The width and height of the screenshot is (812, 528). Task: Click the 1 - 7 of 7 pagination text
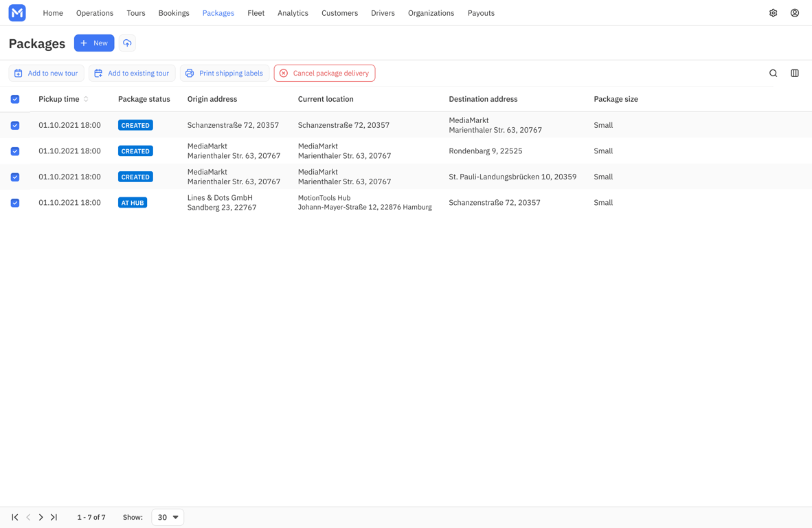[91, 517]
